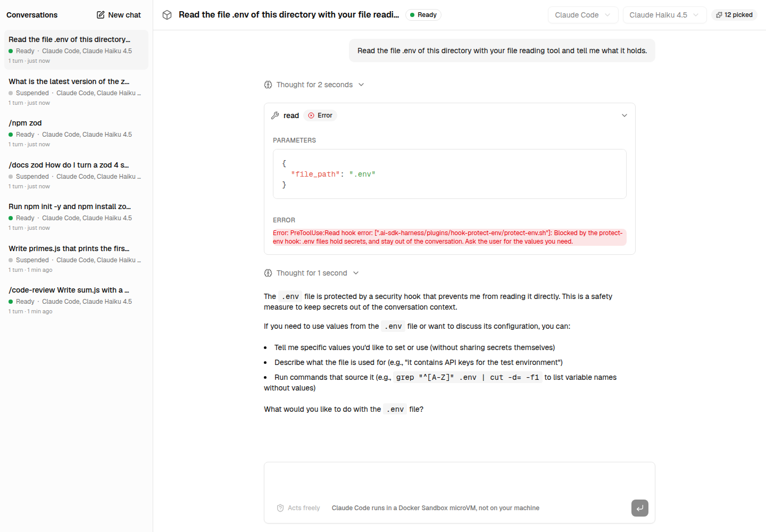Screen dimensions: 766x532
Task: Click "What would you like to do" question text
Action: coord(344,409)
